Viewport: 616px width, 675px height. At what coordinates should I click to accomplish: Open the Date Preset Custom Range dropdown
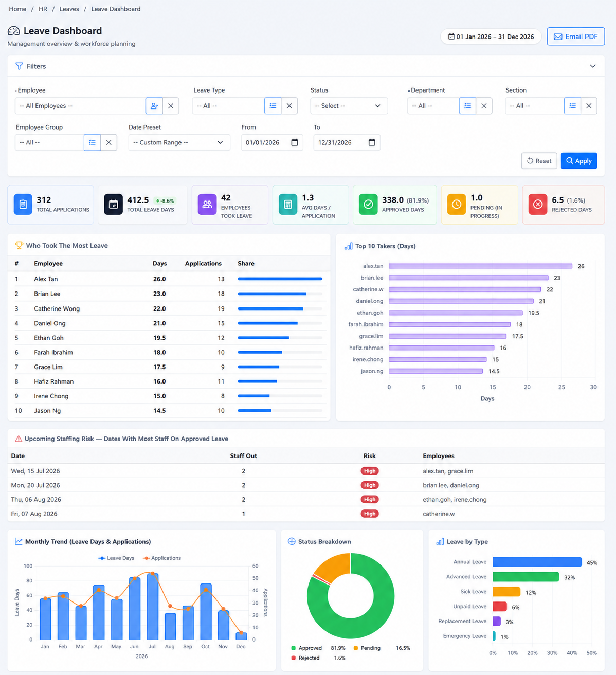point(179,142)
